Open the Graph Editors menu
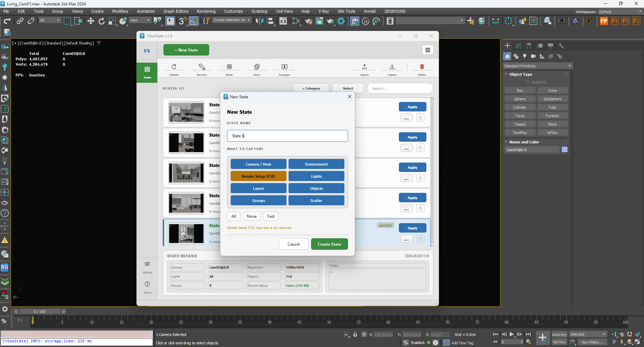 point(176,11)
